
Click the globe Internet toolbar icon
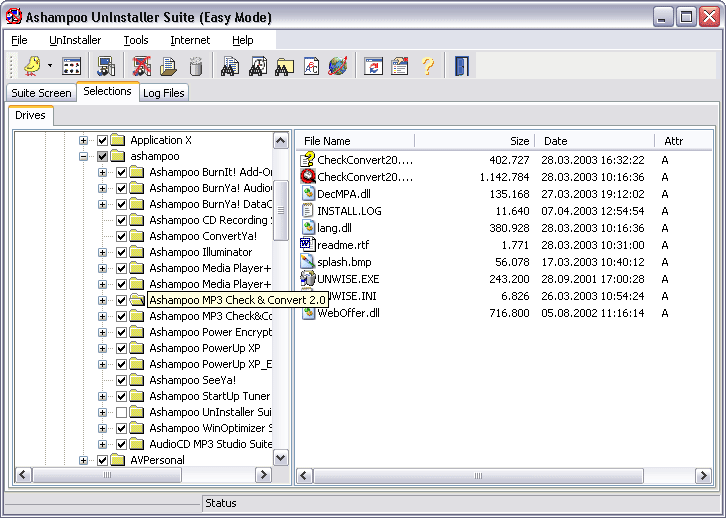point(338,66)
